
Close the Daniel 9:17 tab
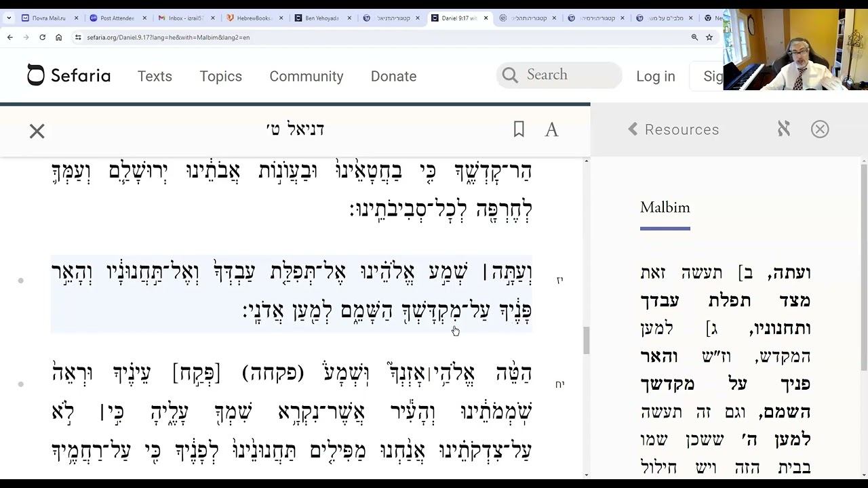coord(486,18)
